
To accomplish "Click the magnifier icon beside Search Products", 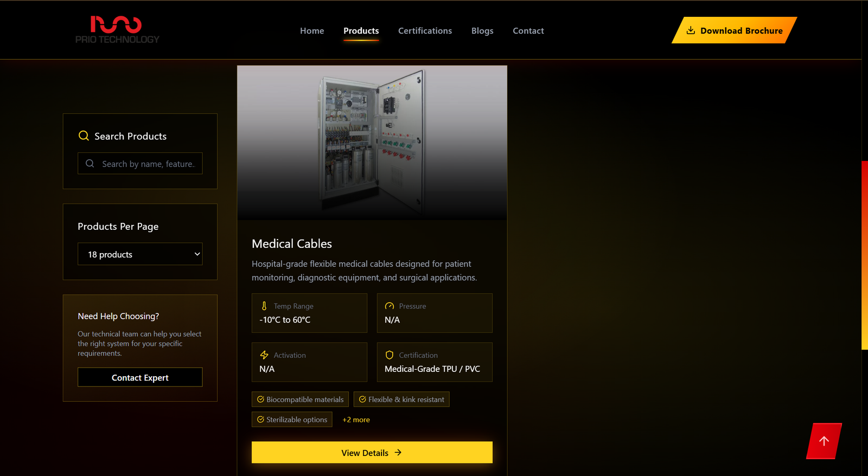I will [84, 136].
